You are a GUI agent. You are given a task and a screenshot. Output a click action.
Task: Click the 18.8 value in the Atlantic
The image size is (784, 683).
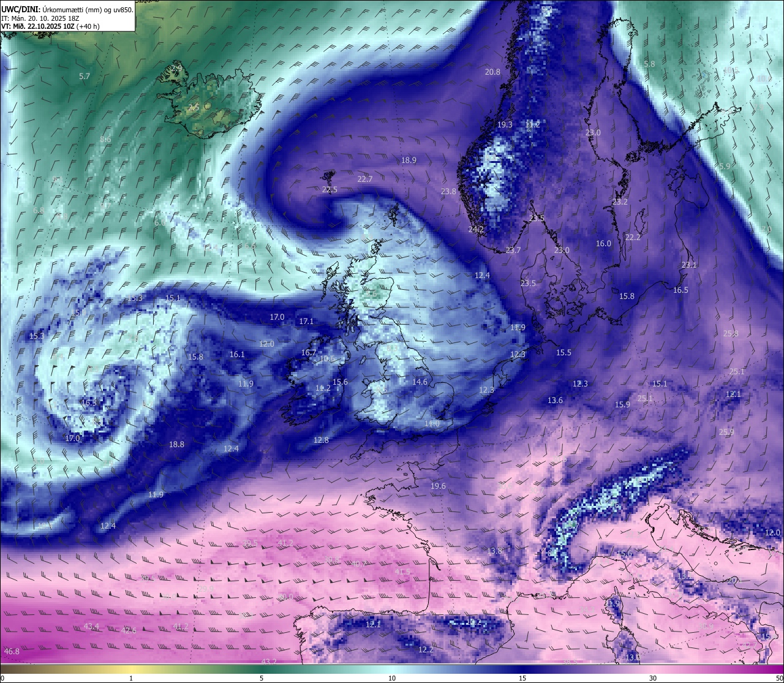tap(176, 444)
